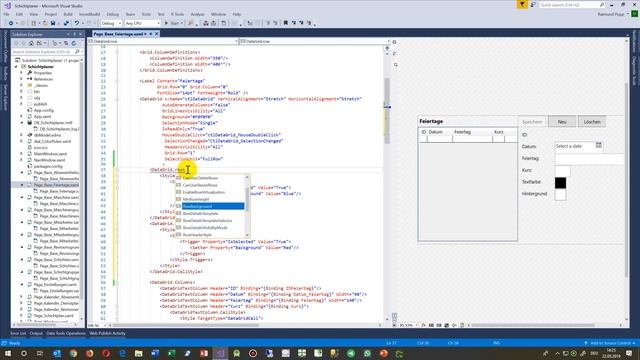Open File Explorer from the taskbar
The height and width of the screenshot is (360, 640).
point(138,353)
